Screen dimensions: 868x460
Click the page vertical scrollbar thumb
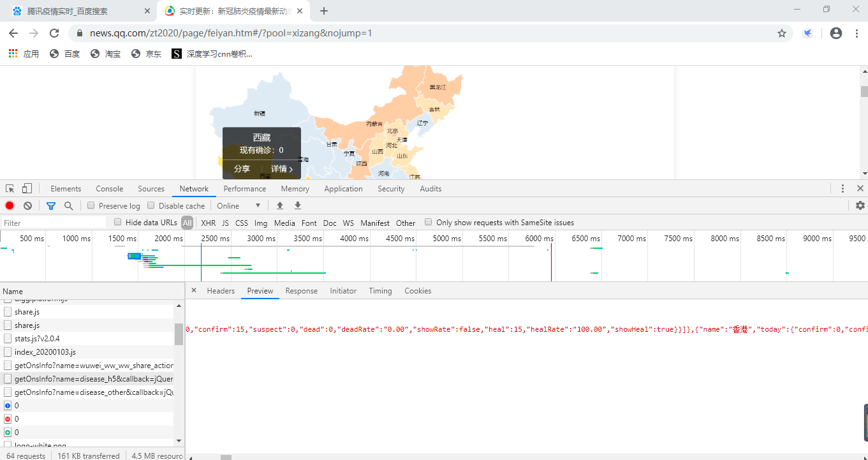pyautogui.click(x=864, y=91)
